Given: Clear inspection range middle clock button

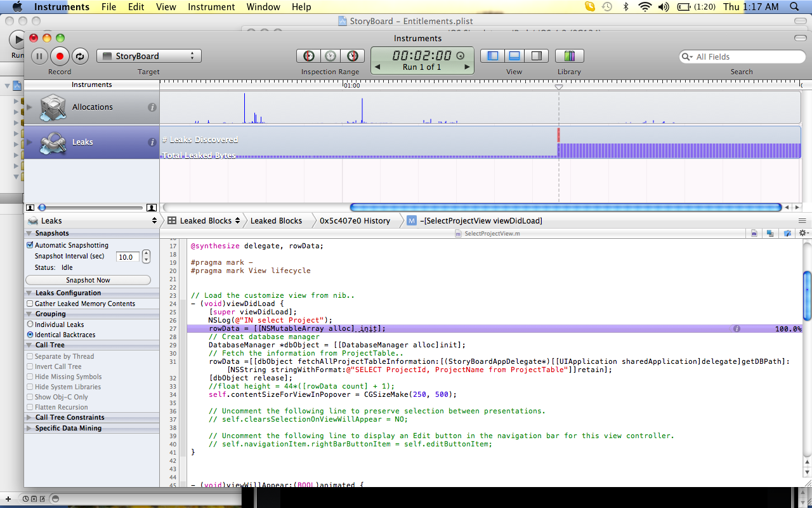Looking at the screenshot, I should click(331, 56).
